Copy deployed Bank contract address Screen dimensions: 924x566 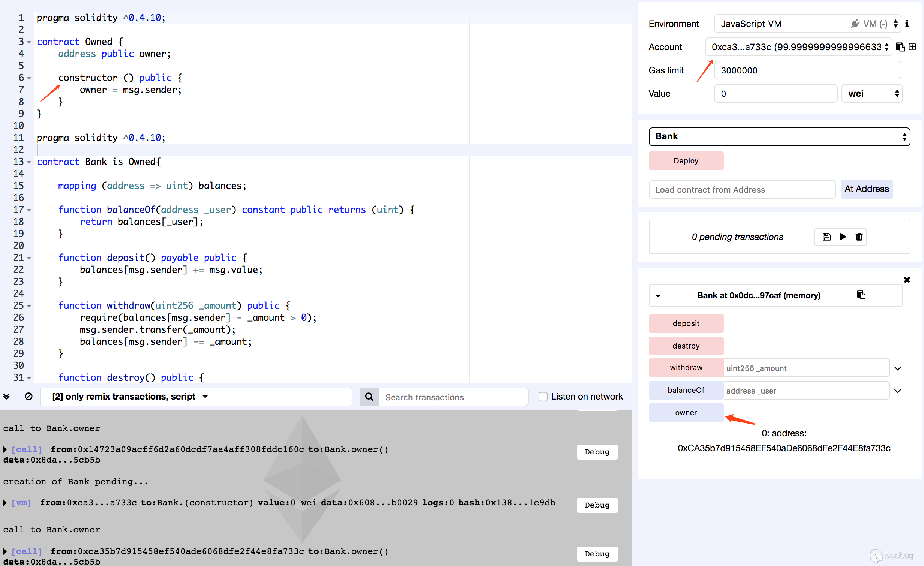point(861,295)
